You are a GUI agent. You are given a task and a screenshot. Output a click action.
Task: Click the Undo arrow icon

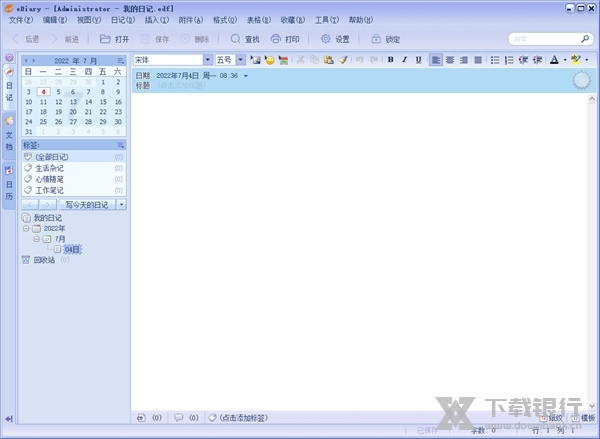point(360,60)
